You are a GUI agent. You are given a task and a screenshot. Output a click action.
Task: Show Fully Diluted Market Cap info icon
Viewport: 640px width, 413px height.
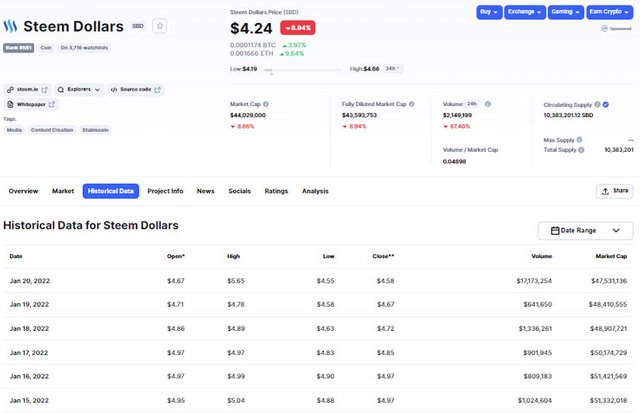click(411, 104)
